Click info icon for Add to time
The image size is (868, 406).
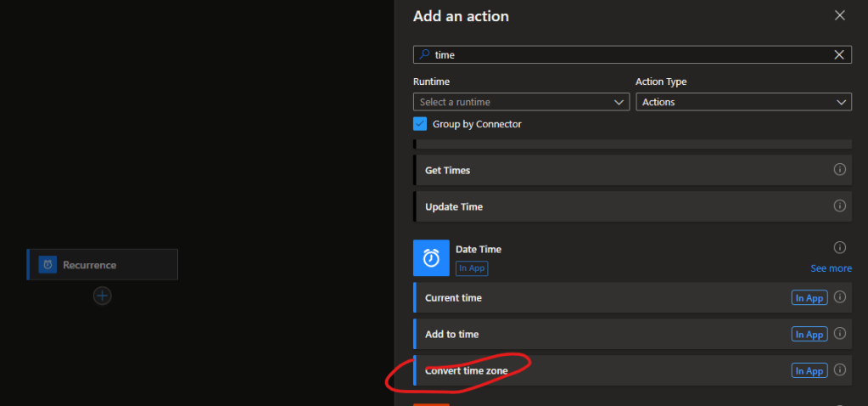pyautogui.click(x=840, y=334)
